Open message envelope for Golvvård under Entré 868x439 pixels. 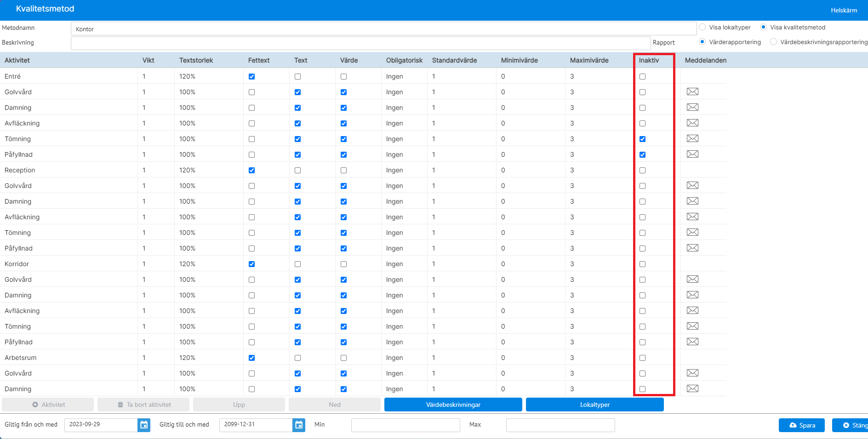(x=692, y=91)
